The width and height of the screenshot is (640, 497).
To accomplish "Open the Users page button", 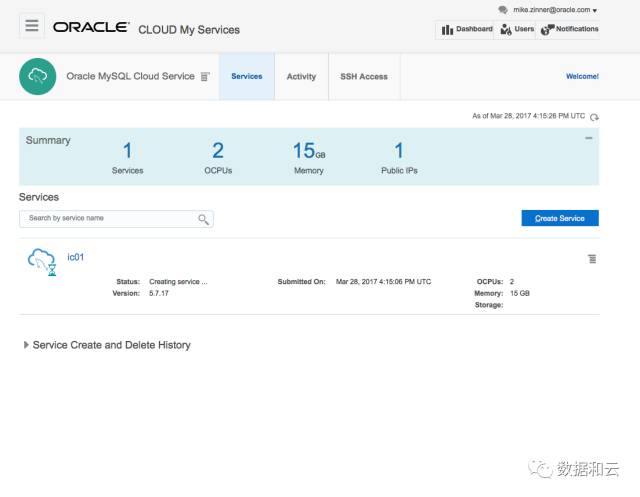I will [x=517, y=30].
